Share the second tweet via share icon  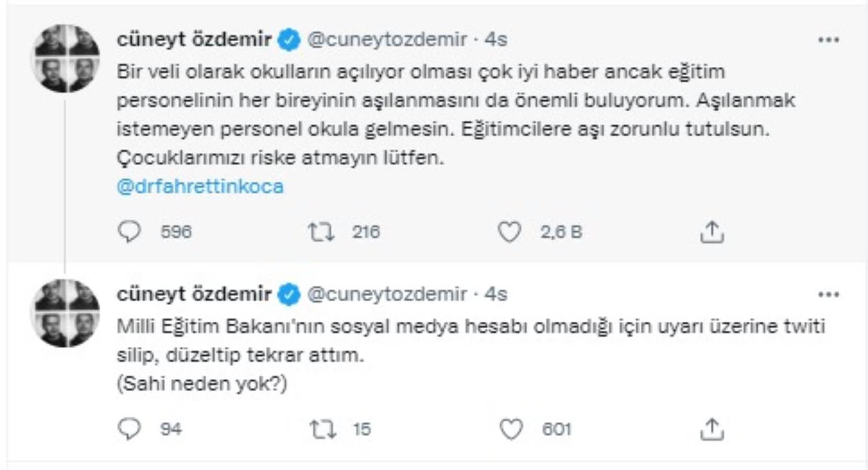(x=712, y=429)
